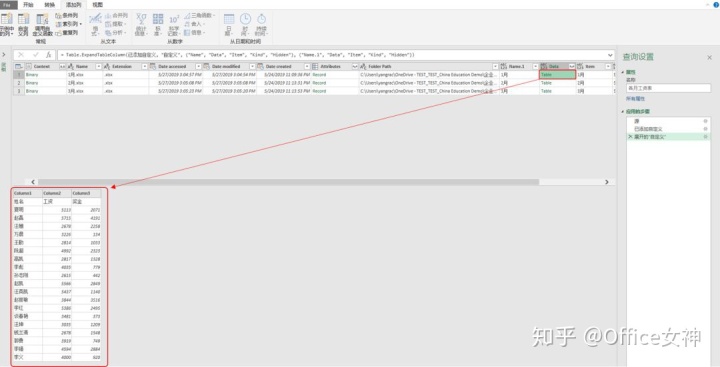
Task: Open the Folder Path filter dropdown
Action: (495, 67)
